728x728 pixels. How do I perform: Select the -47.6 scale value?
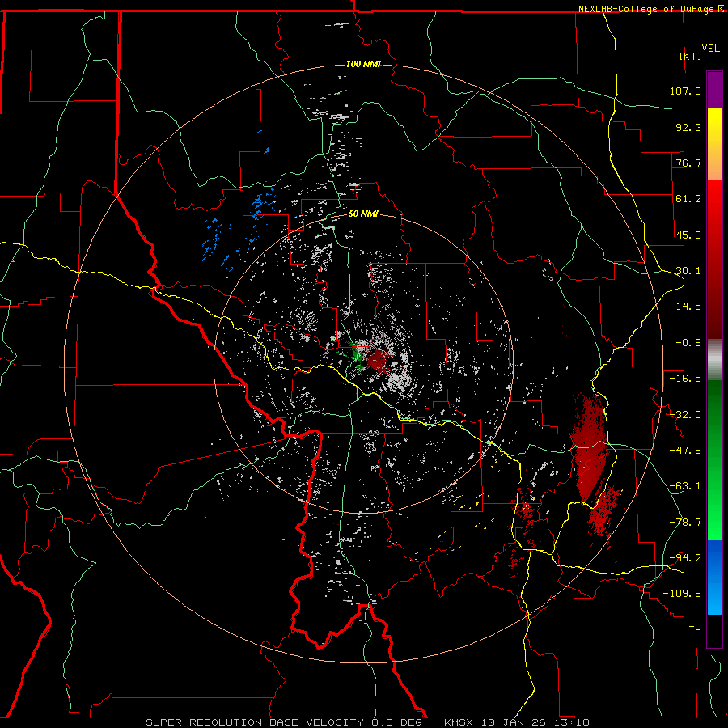(685, 451)
